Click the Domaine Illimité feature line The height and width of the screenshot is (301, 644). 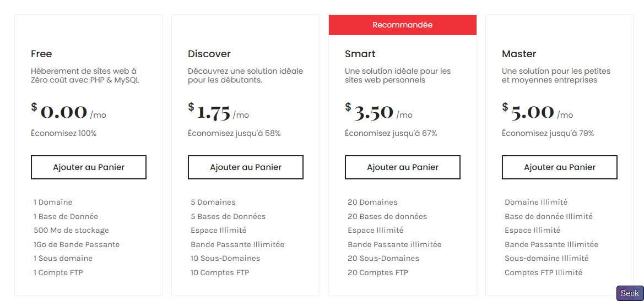pos(536,203)
